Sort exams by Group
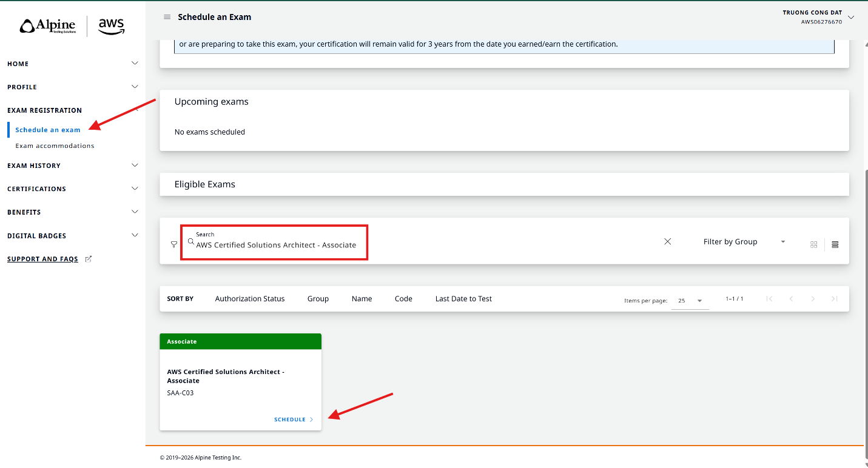The width and height of the screenshot is (868, 468). [318, 299]
